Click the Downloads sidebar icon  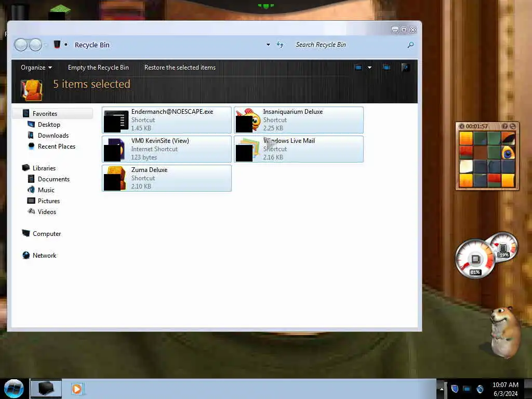[x=31, y=136]
